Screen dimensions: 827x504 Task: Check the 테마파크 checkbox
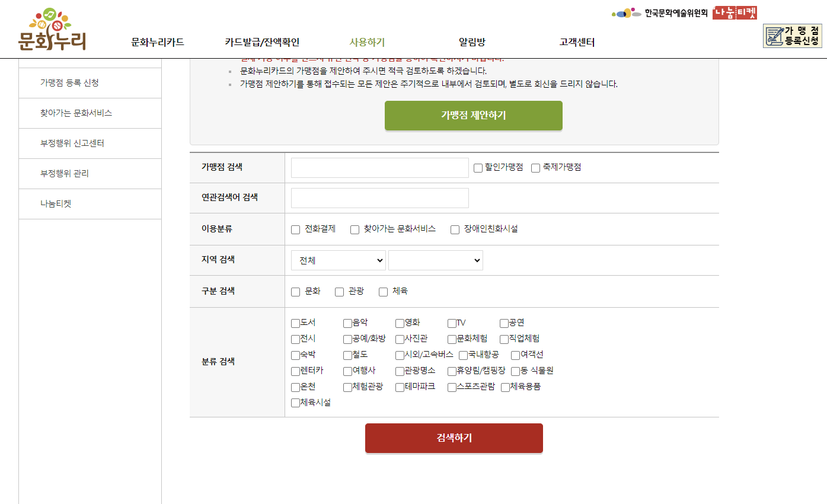(x=400, y=388)
